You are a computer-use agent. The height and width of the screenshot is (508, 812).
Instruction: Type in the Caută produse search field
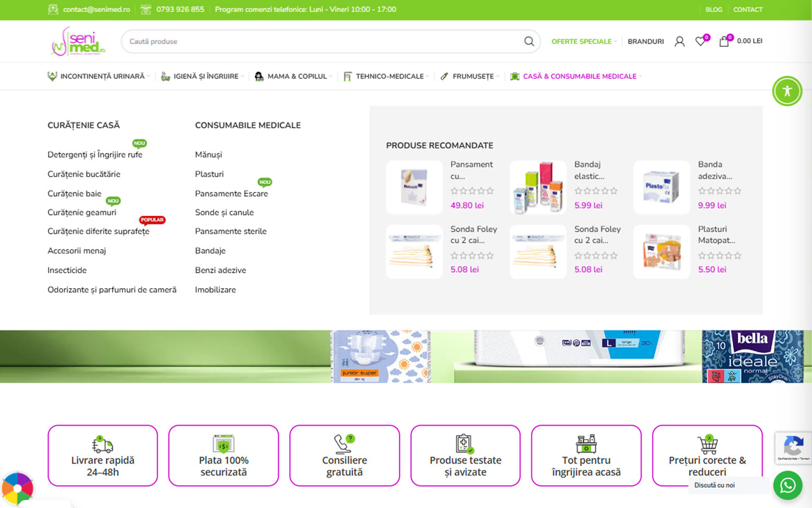323,41
